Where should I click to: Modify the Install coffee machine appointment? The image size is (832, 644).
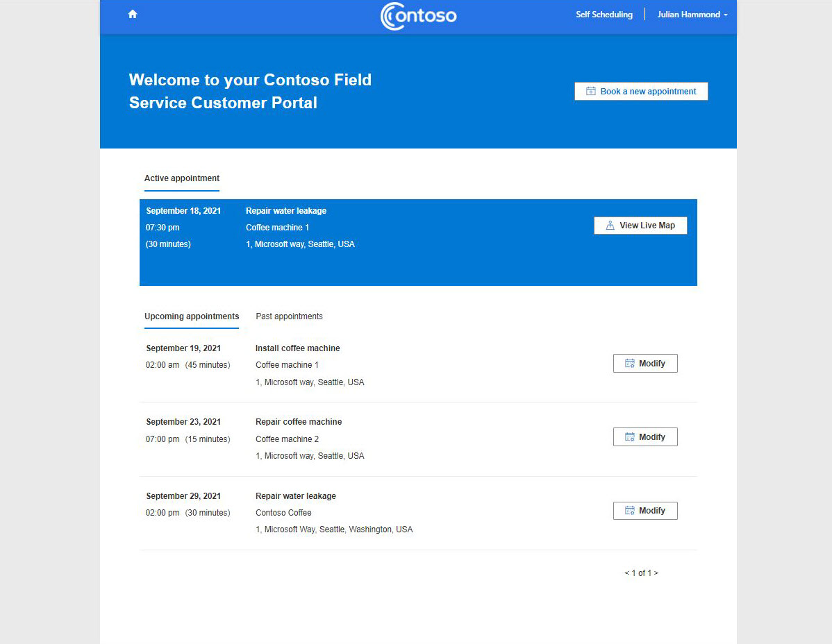pos(645,363)
